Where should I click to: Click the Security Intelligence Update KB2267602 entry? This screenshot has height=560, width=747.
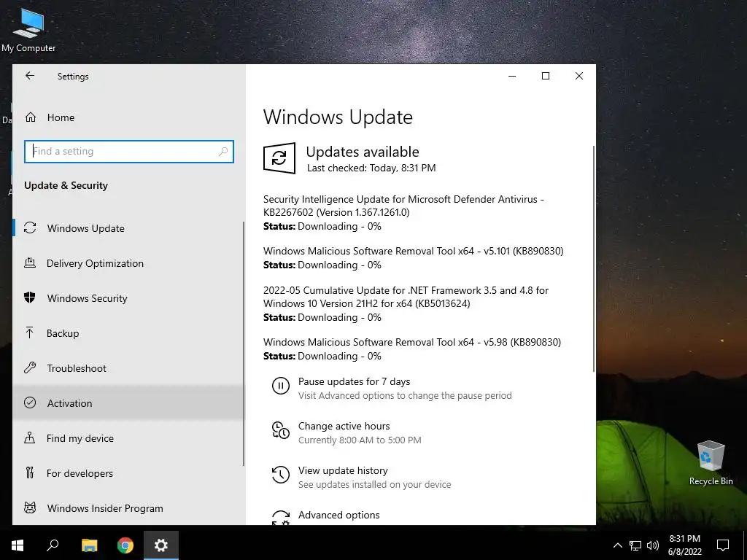[x=403, y=212]
